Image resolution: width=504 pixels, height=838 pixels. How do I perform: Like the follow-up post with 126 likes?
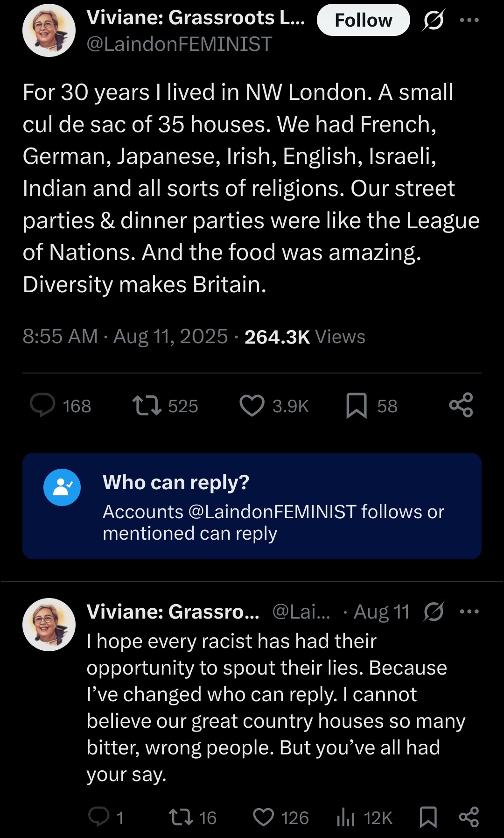(264, 817)
